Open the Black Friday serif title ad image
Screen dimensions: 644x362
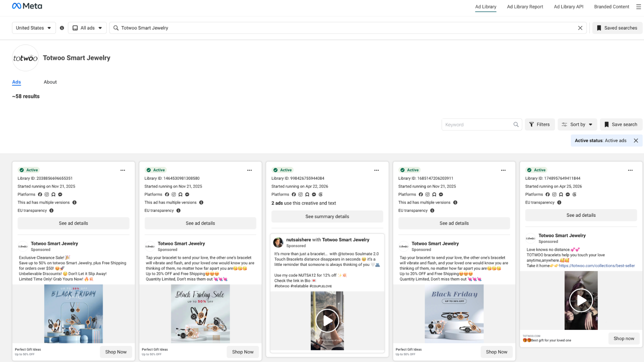(454, 314)
